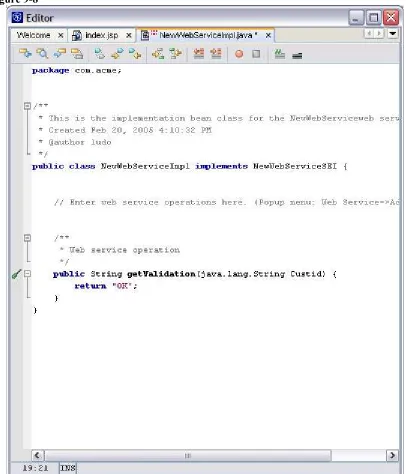
Task: Click the third toolbar icon left of highlight toggle
Action: (x=60, y=53)
